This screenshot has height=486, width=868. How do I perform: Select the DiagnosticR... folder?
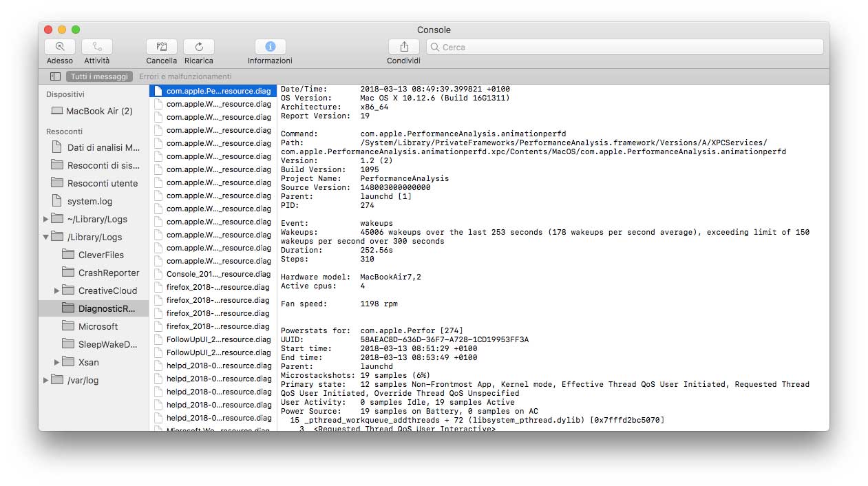click(x=94, y=308)
